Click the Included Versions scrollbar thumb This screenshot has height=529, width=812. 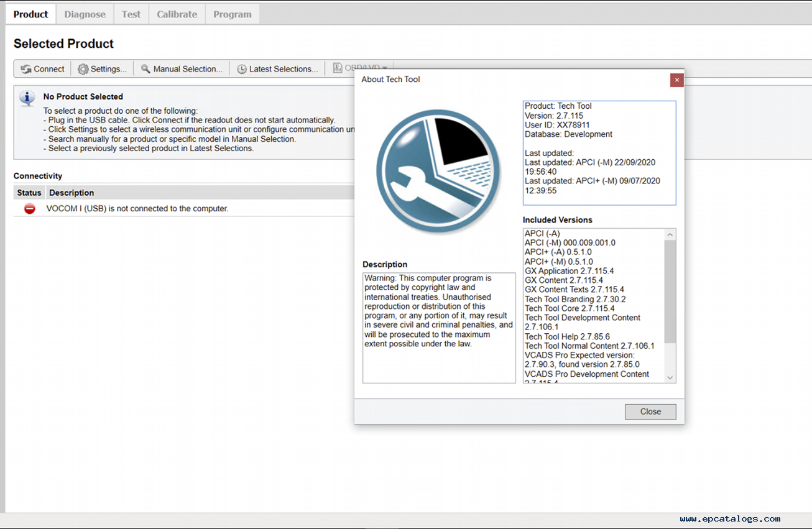point(670,291)
